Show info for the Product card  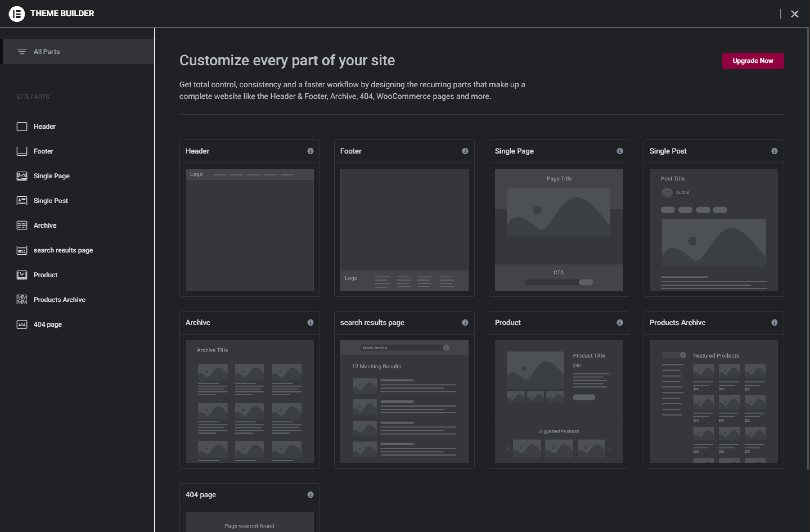620,323
